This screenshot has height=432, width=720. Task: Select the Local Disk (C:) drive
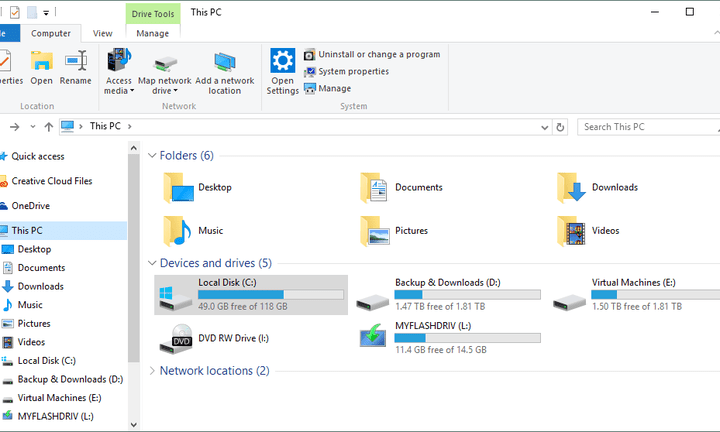pos(251,295)
